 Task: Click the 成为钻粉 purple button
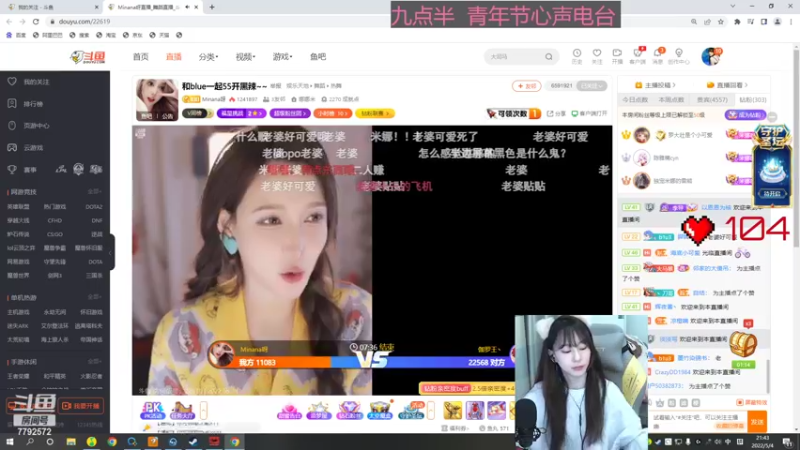coord(745,115)
